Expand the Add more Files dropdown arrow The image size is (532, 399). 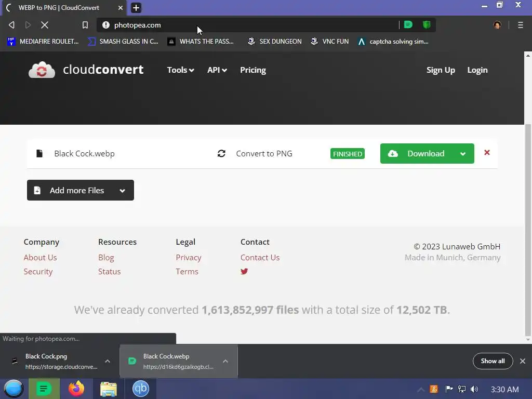[x=123, y=191]
